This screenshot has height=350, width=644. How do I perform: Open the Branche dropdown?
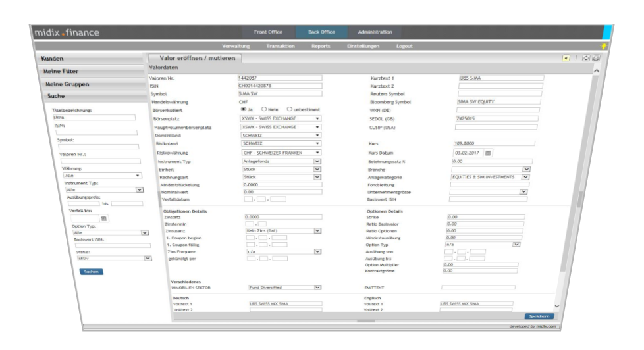[491, 170]
